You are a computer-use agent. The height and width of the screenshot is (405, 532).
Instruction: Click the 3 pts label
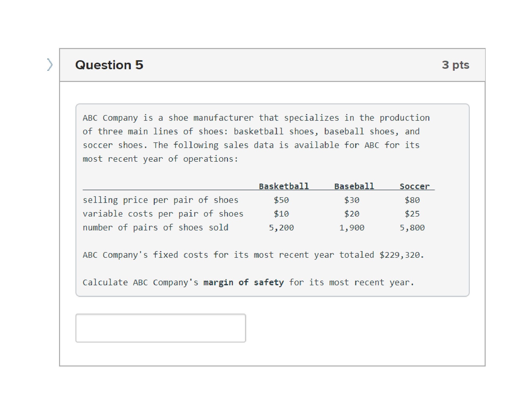(455, 65)
